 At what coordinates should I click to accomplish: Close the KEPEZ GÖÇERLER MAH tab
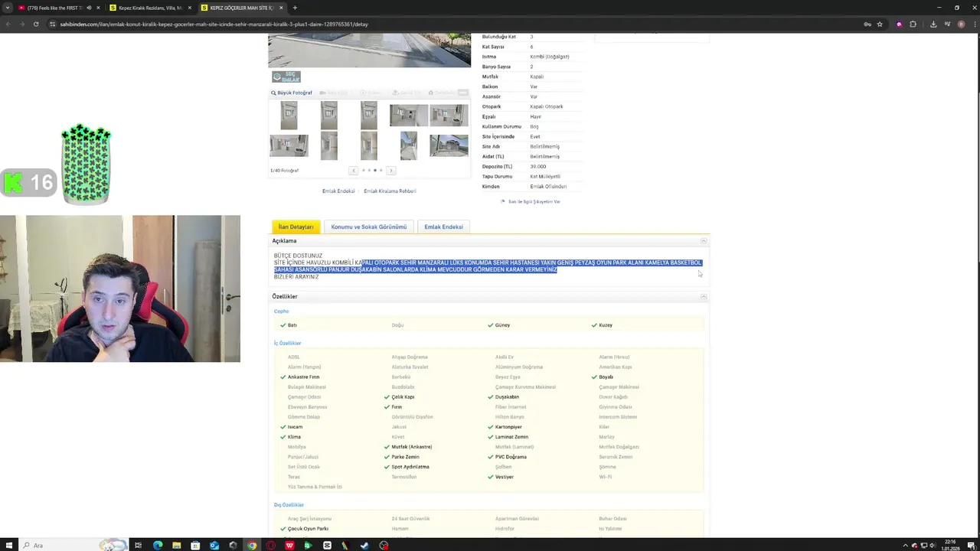point(281,8)
